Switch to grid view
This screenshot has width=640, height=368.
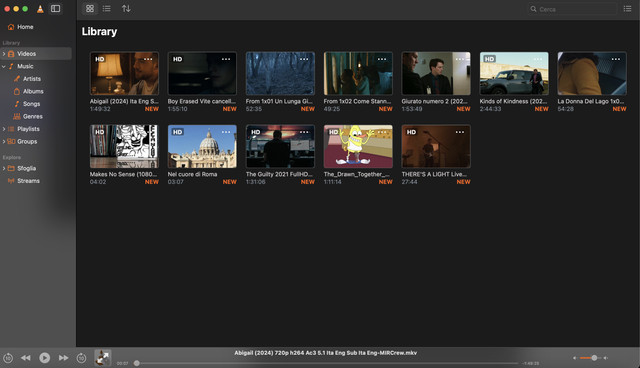pos(90,9)
